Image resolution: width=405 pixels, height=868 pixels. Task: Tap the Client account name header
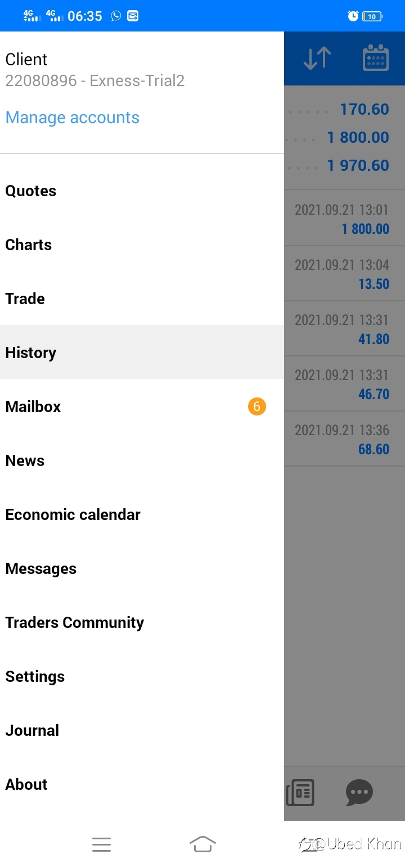(26, 60)
